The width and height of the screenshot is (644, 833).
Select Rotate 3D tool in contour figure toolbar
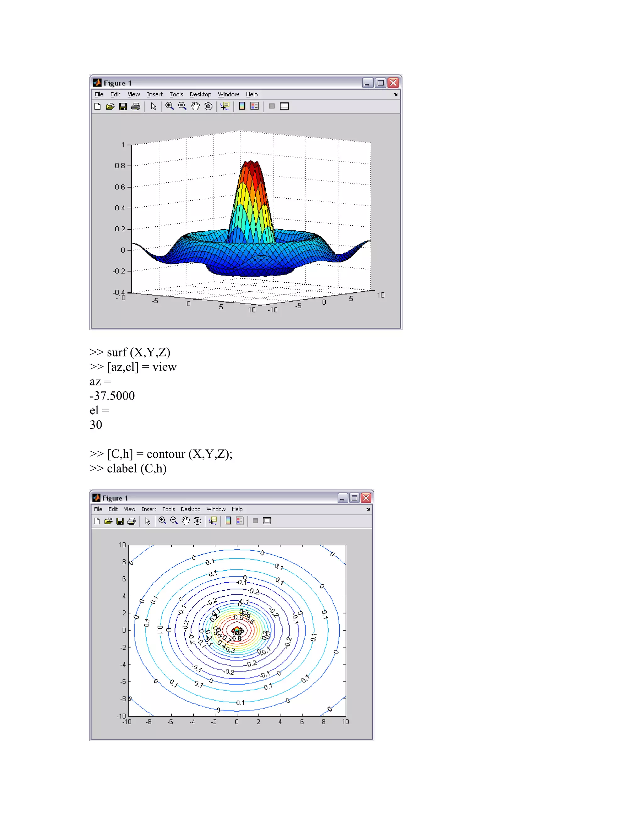click(197, 521)
